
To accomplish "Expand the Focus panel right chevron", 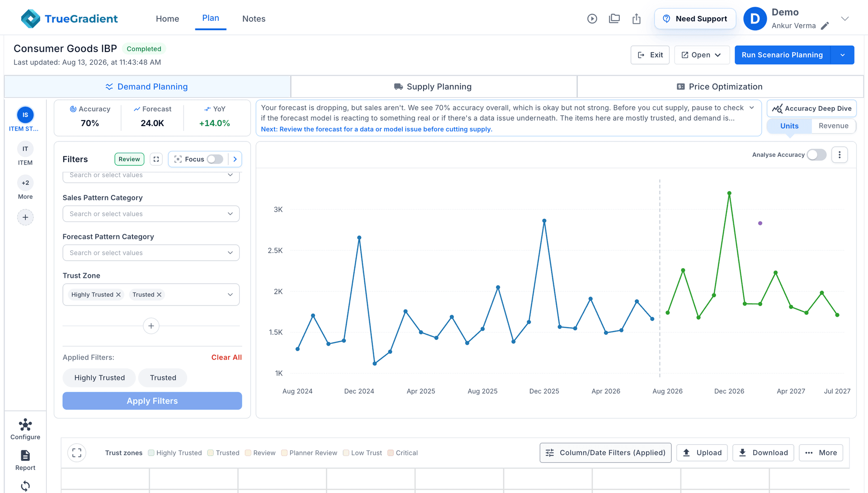I will click(x=235, y=159).
